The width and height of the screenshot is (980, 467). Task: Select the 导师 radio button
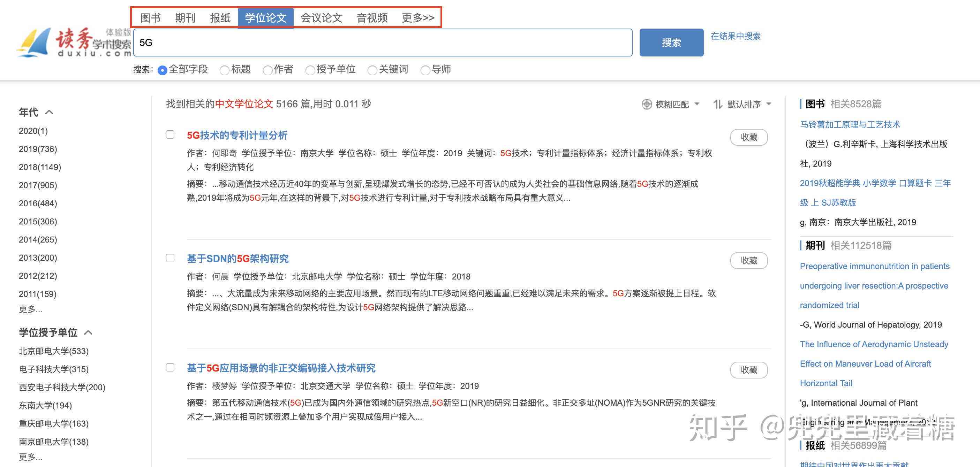(425, 70)
